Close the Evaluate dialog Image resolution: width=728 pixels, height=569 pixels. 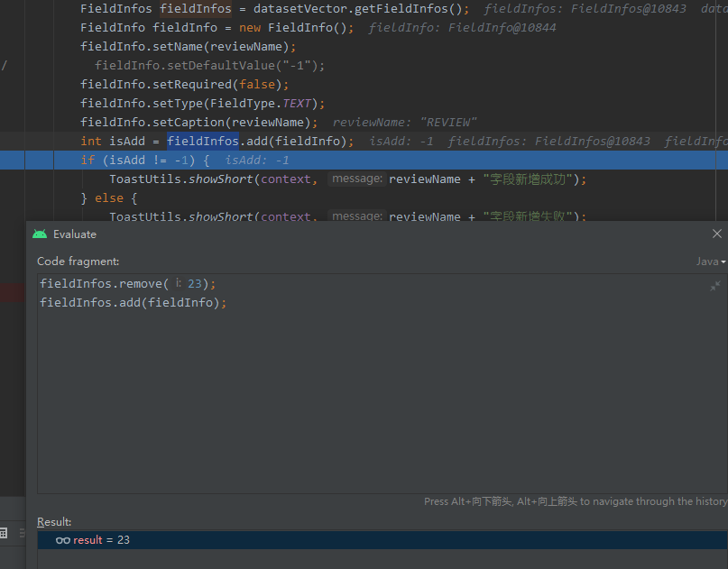717,234
